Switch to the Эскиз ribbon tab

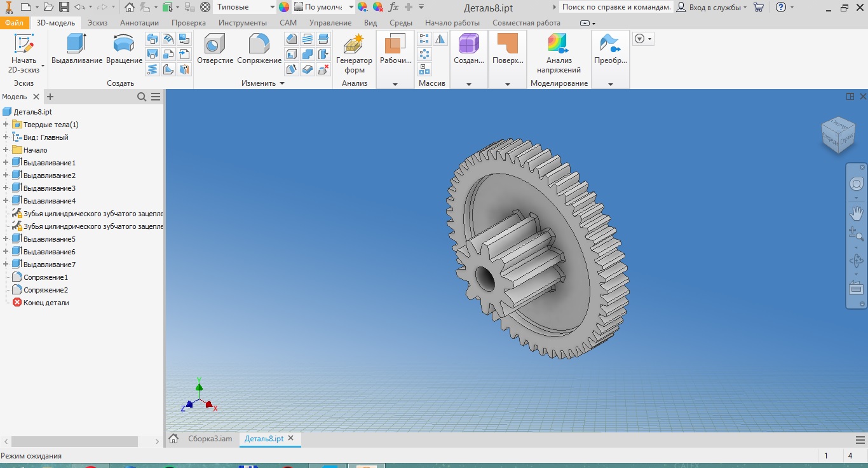(97, 23)
